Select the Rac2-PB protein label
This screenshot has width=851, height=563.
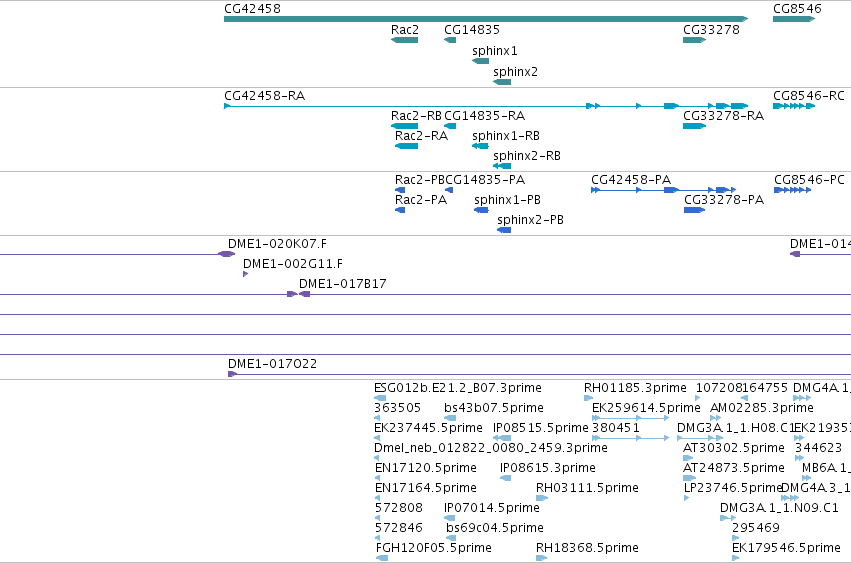tap(420, 180)
